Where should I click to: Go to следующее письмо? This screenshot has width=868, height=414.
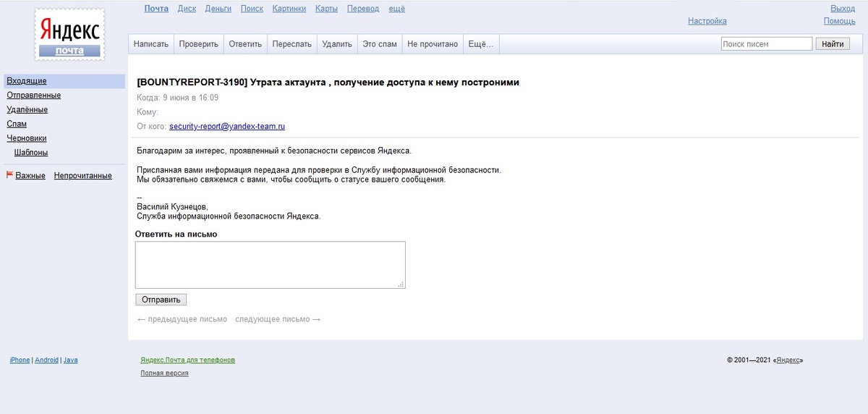pyautogui.click(x=278, y=319)
